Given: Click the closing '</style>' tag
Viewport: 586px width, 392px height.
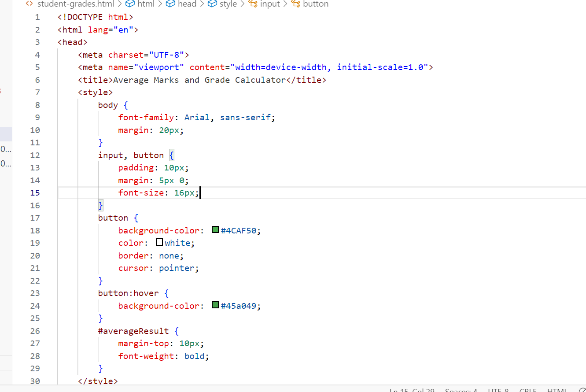Looking at the screenshot, I should [x=98, y=381].
